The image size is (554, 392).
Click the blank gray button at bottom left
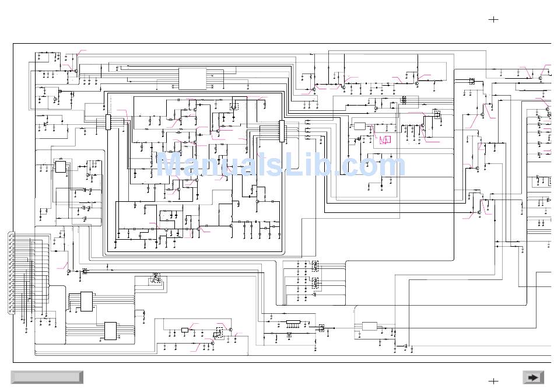pyautogui.click(x=47, y=377)
